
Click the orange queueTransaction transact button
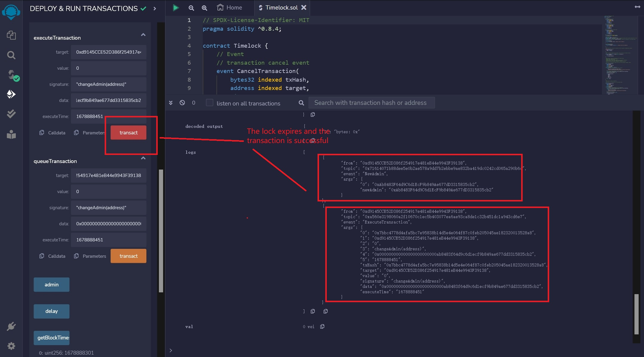(128, 256)
